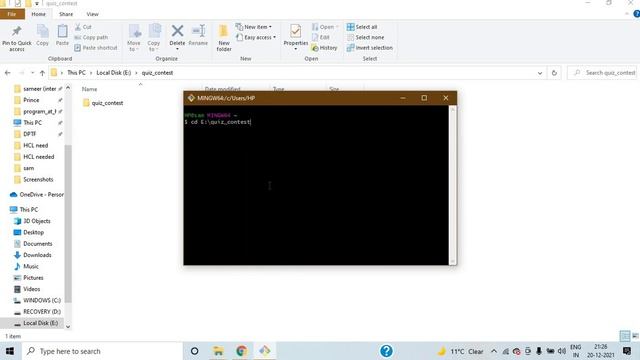Click Pin to Quick access icon
The height and width of the screenshot is (360, 640).
(16, 38)
